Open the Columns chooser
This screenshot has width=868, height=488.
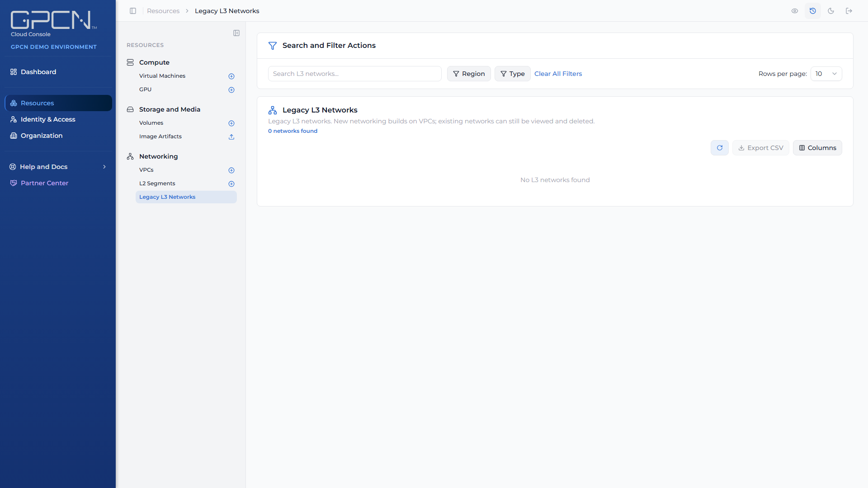pos(817,148)
